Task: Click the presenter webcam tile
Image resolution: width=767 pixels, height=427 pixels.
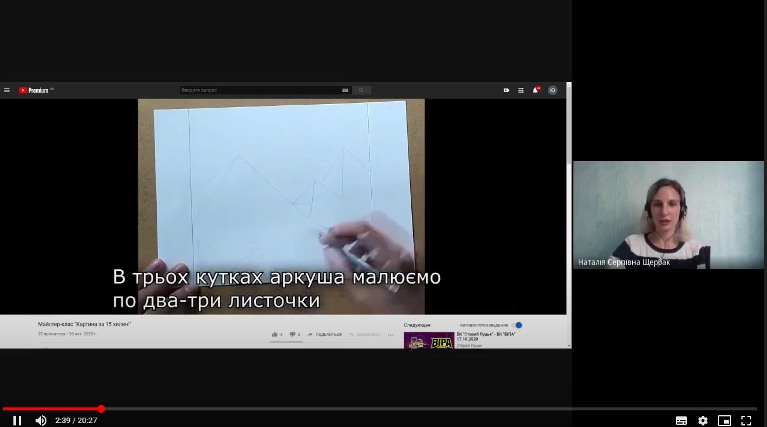Action: tap(668, 215)
